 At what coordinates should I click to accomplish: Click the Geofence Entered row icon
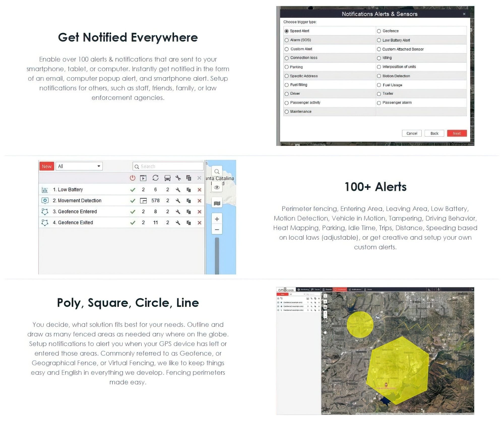pos(46,211)
